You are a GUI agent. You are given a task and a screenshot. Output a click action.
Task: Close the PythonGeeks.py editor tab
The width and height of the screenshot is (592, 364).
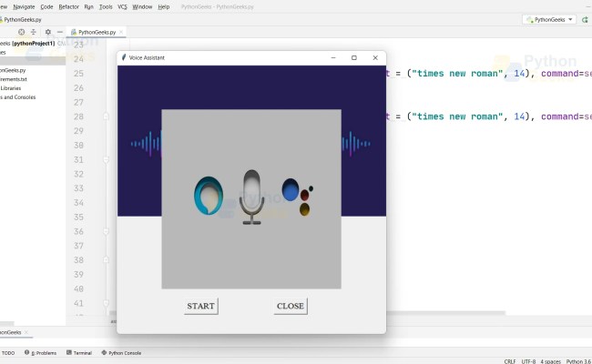point(121,32)
